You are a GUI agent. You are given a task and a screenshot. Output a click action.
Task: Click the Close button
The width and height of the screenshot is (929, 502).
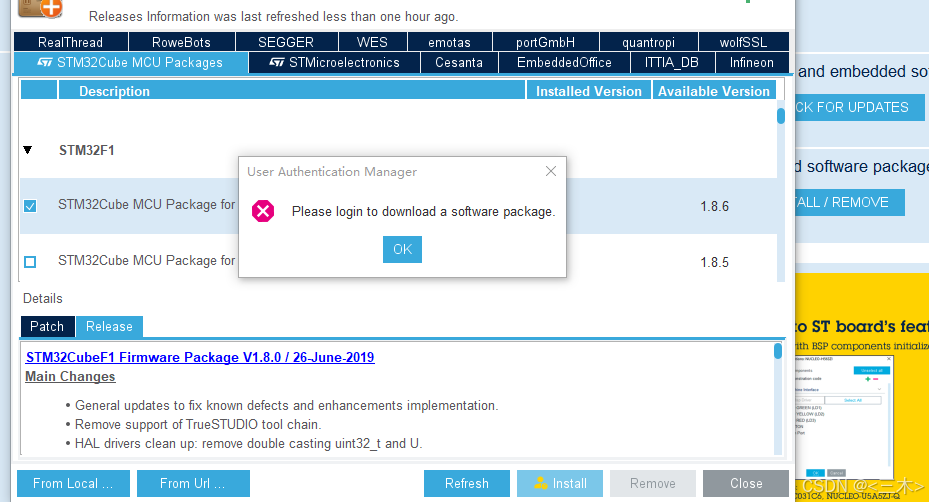746,484
